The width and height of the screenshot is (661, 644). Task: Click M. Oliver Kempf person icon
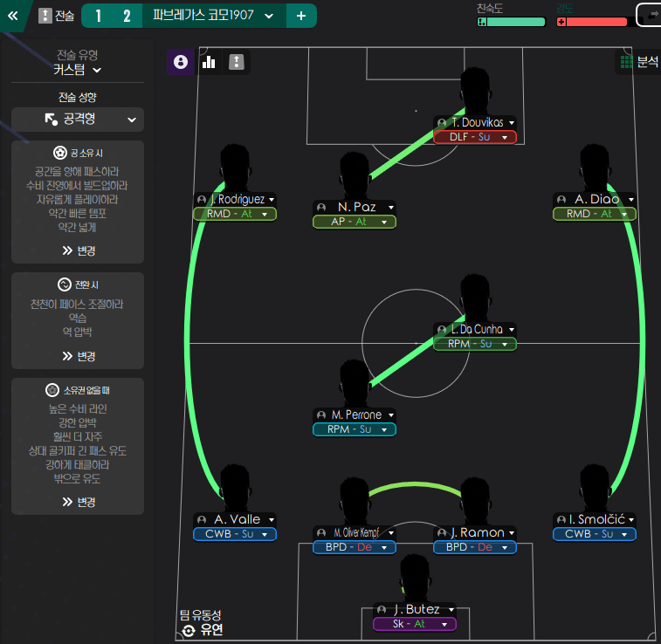point(321,533)
